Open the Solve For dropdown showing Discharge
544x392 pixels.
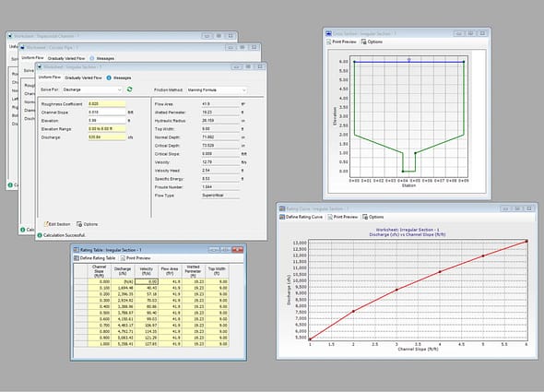pos(92,89)
